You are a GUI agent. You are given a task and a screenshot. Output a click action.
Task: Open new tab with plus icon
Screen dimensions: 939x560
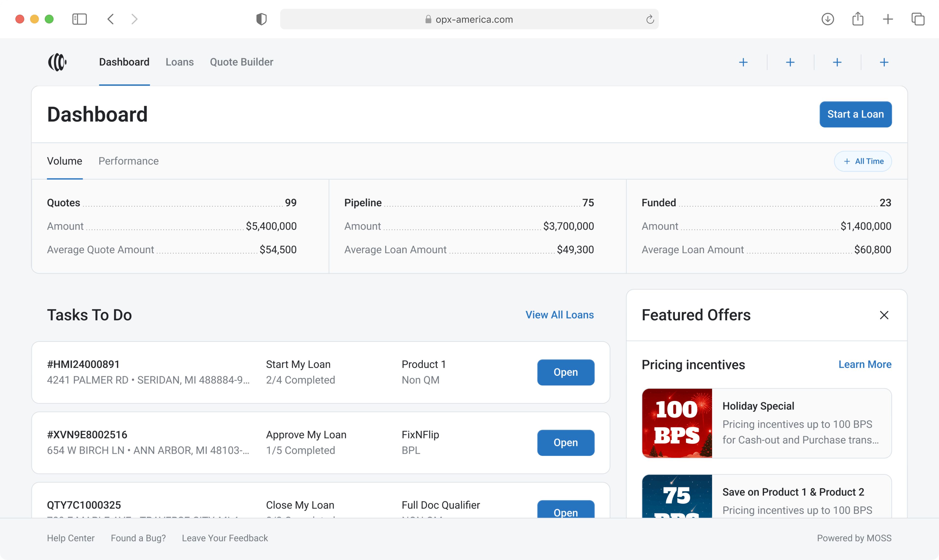click(888, 19)
